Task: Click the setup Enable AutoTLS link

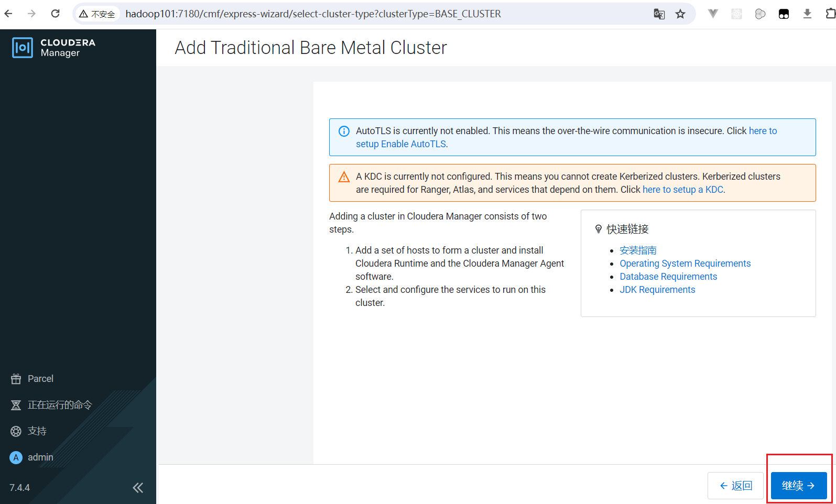Action: click(401, 144)
